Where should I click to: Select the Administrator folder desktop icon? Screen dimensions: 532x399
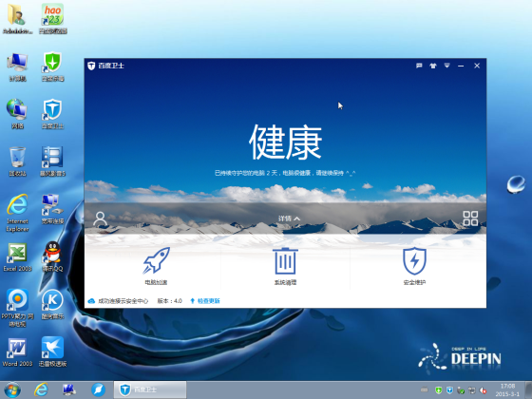[x=17, y=19]
